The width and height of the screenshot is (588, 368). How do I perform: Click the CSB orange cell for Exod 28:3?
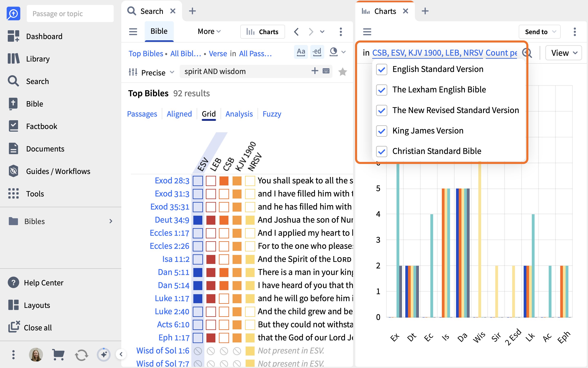[x=224, y=181]
